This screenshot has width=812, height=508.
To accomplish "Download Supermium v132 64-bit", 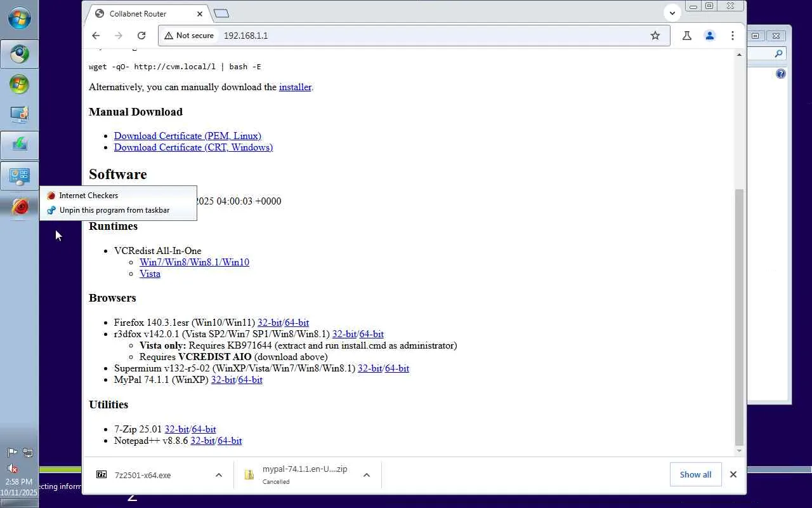I will 397,368.
